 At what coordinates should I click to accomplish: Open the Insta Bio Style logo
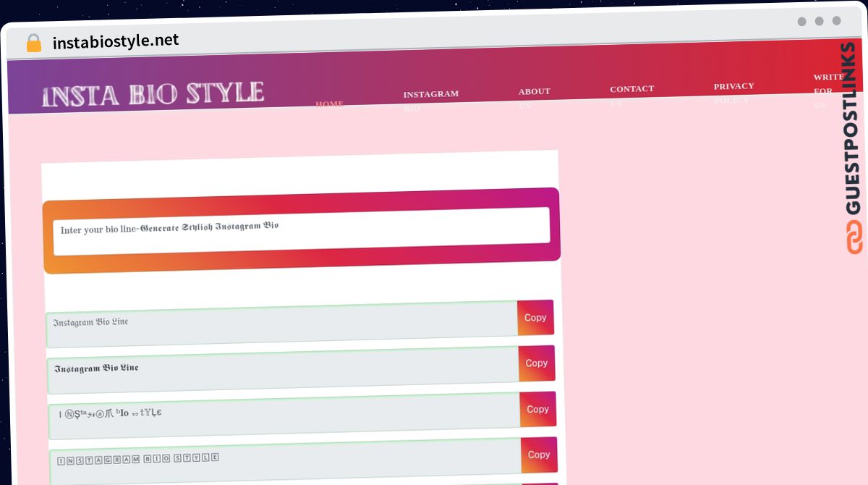153,95
